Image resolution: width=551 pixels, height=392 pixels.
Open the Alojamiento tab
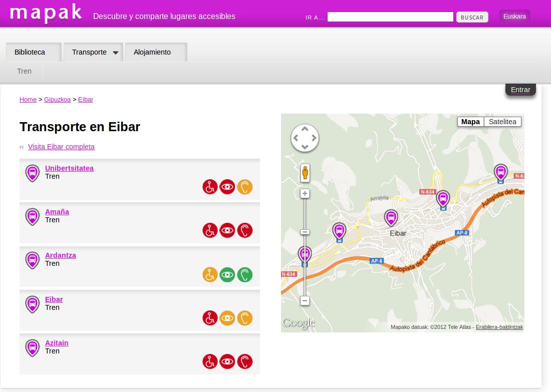[152, 52]
